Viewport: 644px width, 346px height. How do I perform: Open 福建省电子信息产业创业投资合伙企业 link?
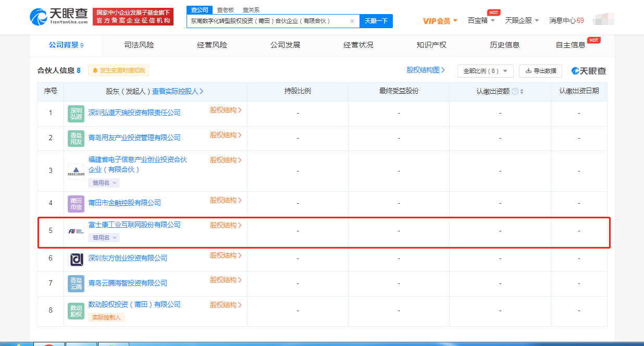coord(138,165)
